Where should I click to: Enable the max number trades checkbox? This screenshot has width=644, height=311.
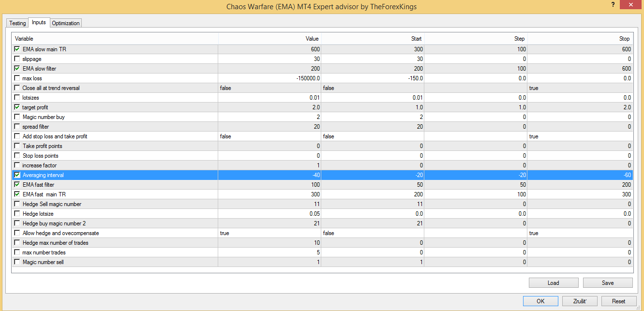tap(17, 252)
